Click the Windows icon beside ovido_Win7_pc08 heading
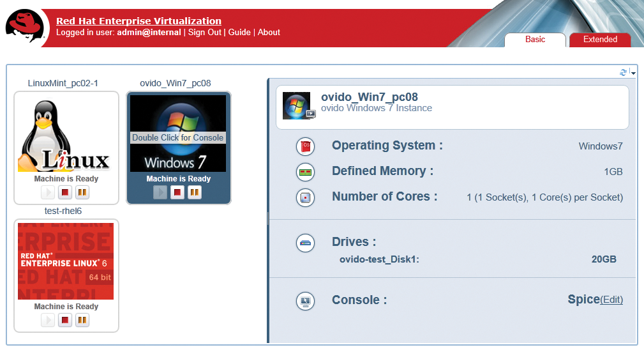 coord(298,105)
